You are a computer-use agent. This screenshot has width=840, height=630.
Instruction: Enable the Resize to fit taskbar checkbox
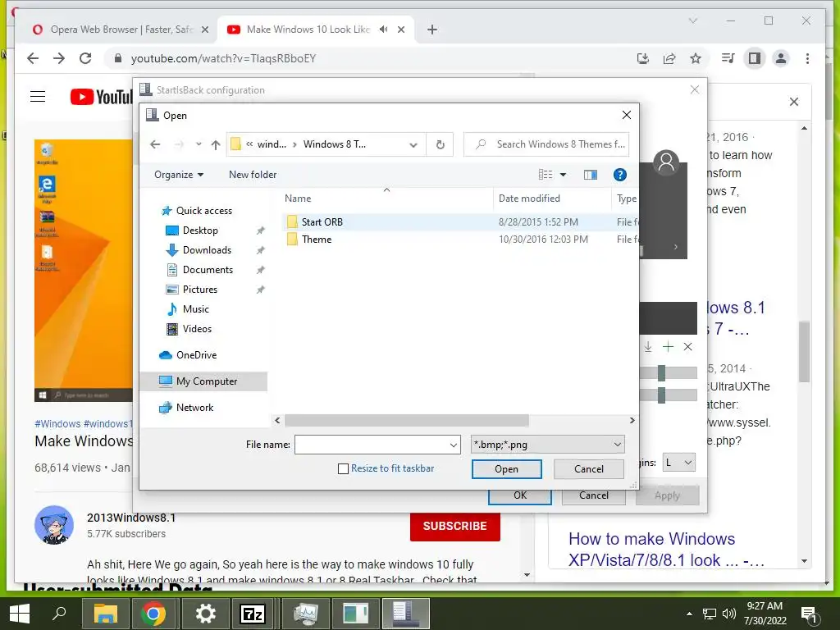point(344,468)
